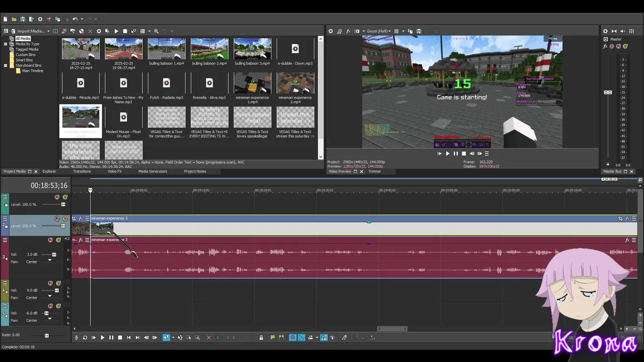Screen dimensions: 644x362
Task: Open track 1 hamburger menu
Action: (5, 197)
